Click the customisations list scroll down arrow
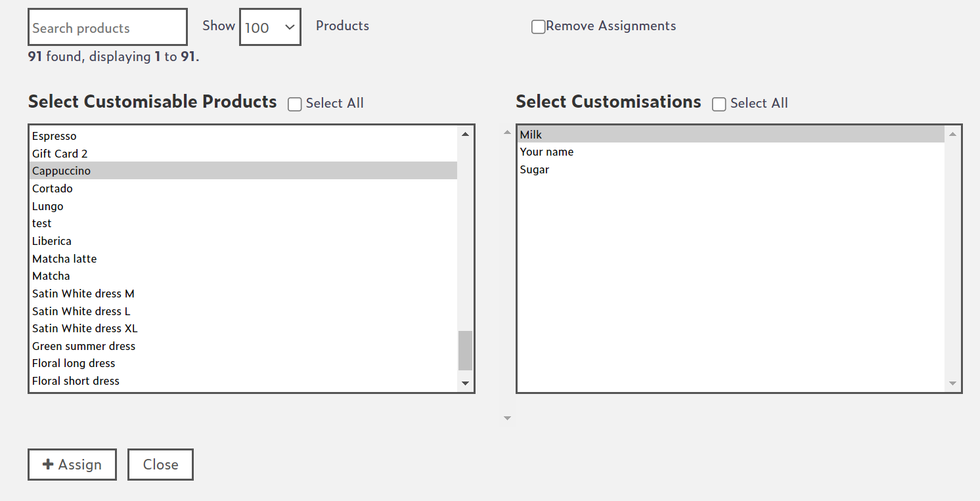Viewport: 980px width, 501px height. (x=952, y=383)
